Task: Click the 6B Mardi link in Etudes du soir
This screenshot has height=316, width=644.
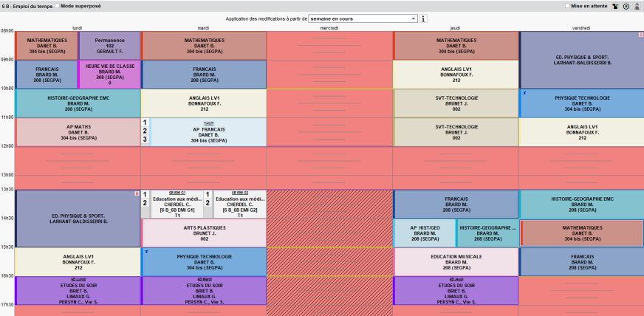Action: [205, 280]
